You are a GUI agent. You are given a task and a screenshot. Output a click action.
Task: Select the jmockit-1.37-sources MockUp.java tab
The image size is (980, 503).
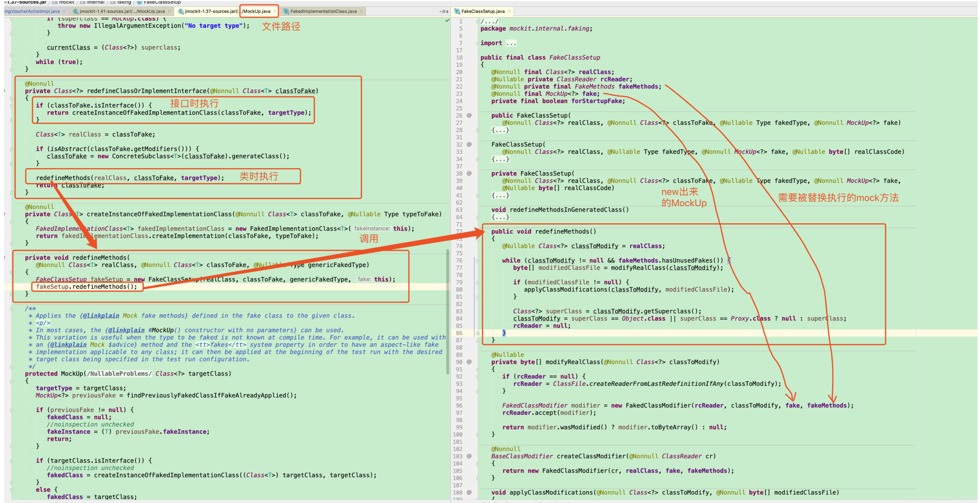228,12
